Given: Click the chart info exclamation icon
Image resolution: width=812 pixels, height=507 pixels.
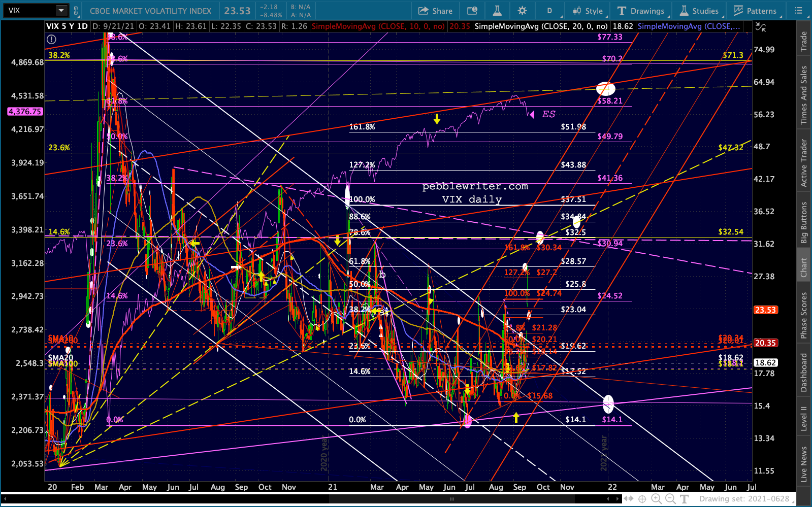Looking at the screenshot, I should [x=51, y=39].
